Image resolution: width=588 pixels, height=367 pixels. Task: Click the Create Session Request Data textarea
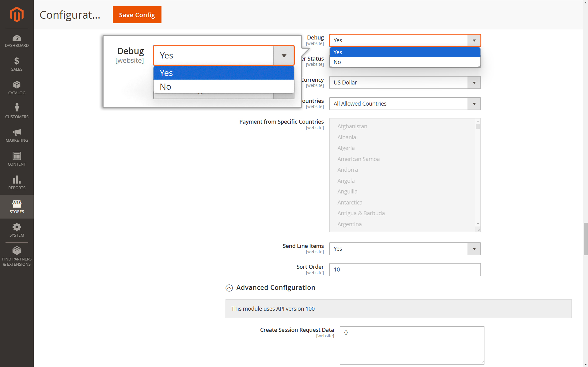[412, 345]
